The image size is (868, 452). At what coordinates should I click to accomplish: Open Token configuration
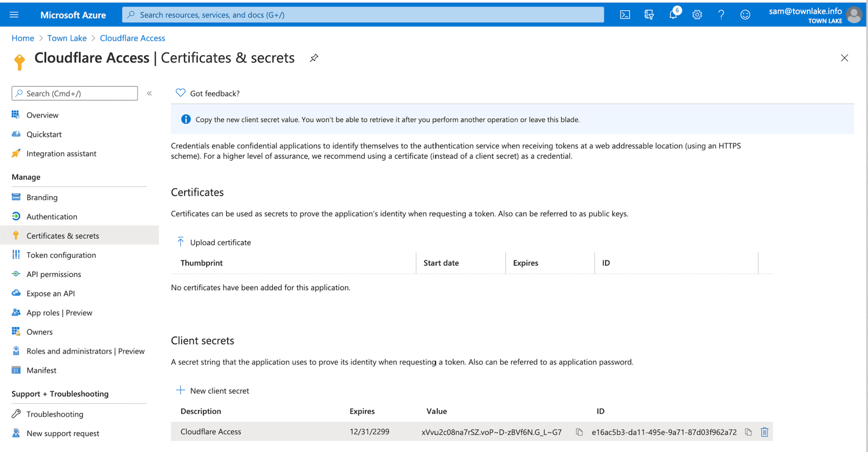click(61, 255)
